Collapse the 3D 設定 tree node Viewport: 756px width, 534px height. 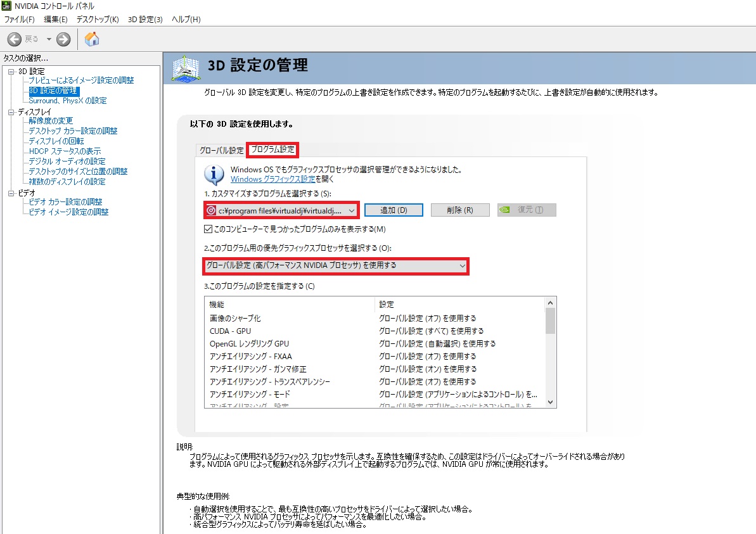pyautogui.click(x=11, y=72)
